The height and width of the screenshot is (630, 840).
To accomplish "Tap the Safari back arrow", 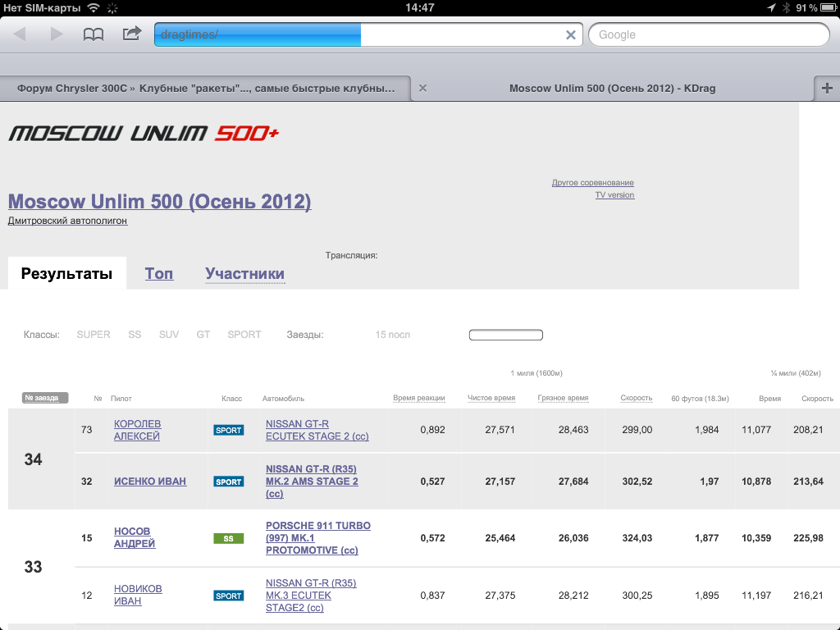I will tap(20, 34).
